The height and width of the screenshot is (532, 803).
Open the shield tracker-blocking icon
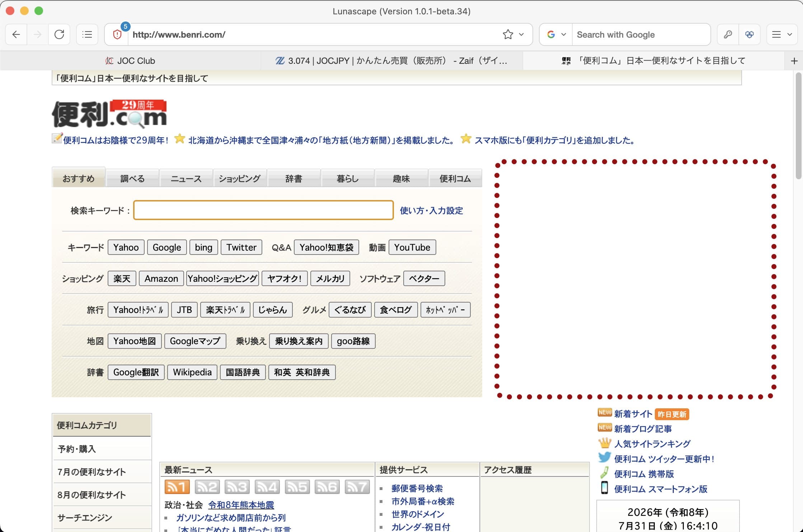[x=117, y=34]
